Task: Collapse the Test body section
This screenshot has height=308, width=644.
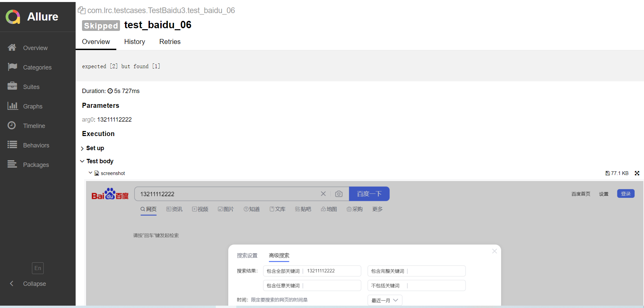Action: 97,161
